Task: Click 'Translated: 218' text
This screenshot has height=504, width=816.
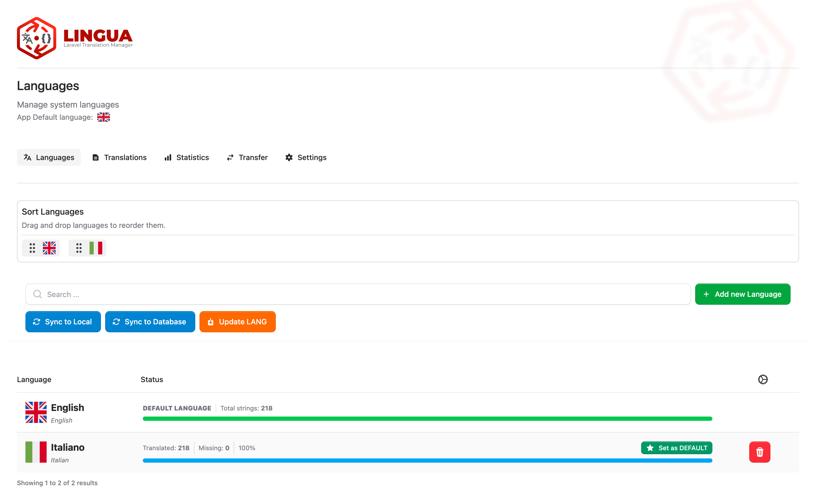Action: [x=166, y=448]
